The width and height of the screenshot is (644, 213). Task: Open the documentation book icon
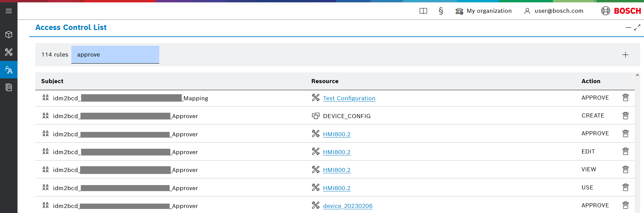click(423, 11)
